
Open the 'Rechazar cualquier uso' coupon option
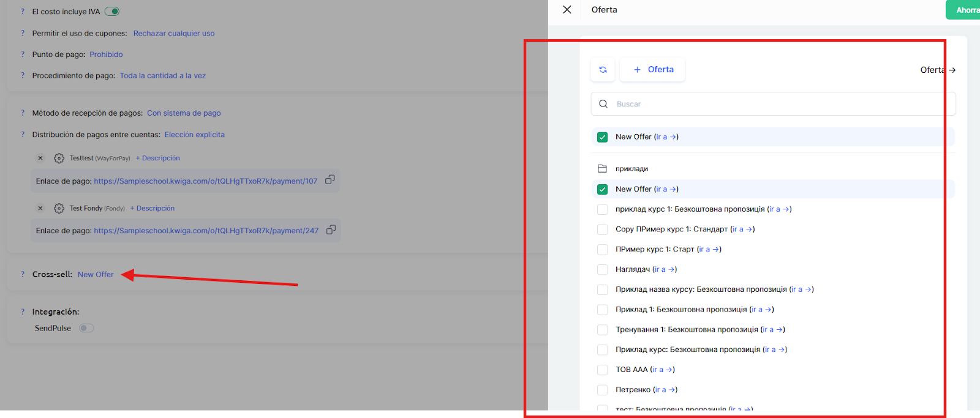(174, 34)
